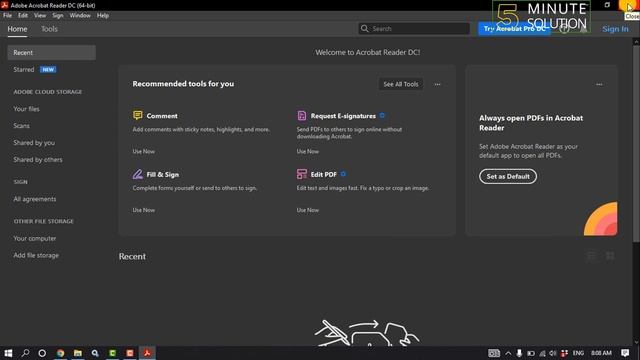640x360 pixels.
Task: Open options menu for Recommended tools card
Action: (x=437, y=84)
